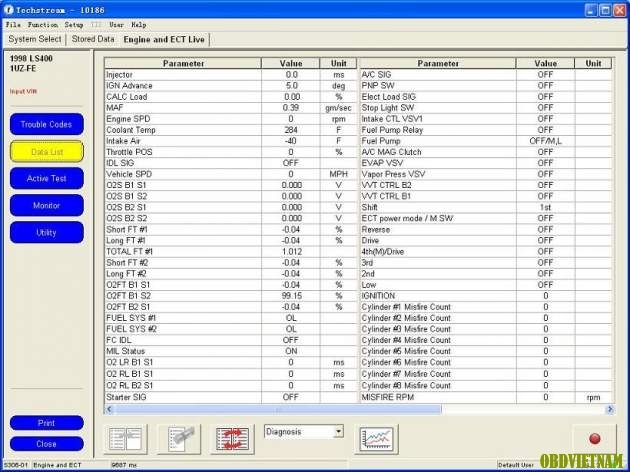This screenshot has width=630, height=472.
Task: Click the horizontal scrollbar thumb
Action: 277,409
